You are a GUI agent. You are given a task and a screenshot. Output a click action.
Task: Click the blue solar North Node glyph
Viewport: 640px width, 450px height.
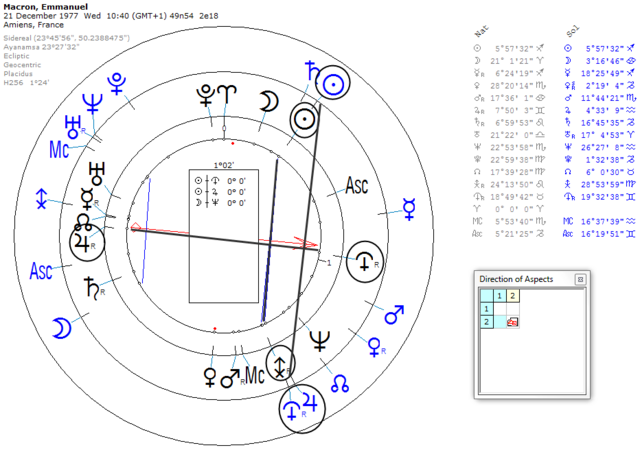click(340, 384)
